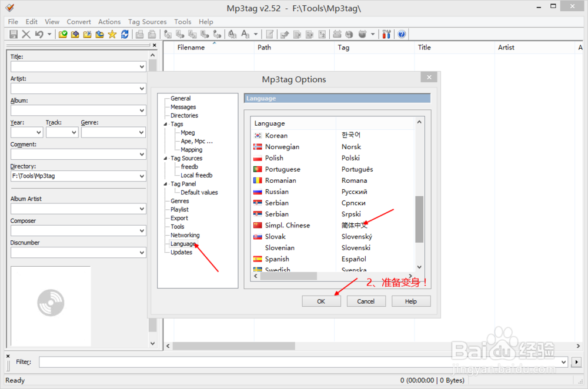
Task: Click the main file list horizontal scrollbar
Action: click(233, 346)
